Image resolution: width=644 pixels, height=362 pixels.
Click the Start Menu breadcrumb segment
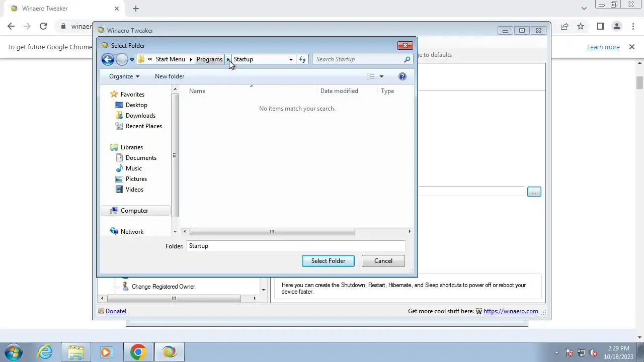click(x=170, y=59)
